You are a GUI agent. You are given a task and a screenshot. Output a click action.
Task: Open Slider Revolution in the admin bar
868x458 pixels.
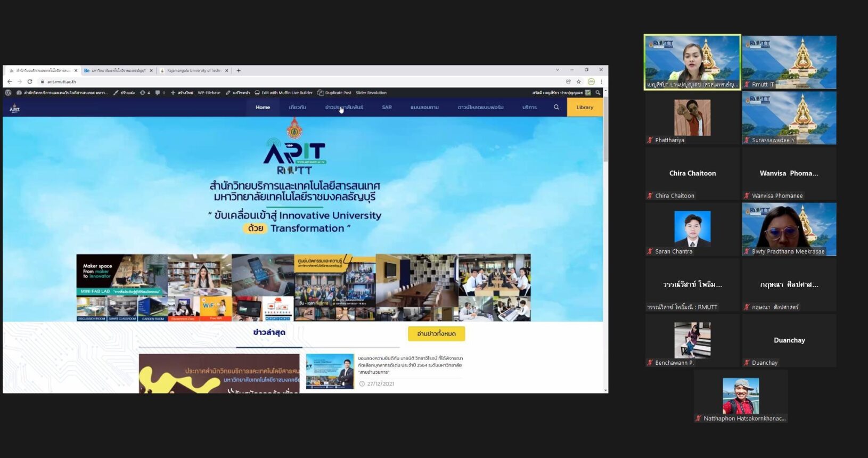pos(371,93)
